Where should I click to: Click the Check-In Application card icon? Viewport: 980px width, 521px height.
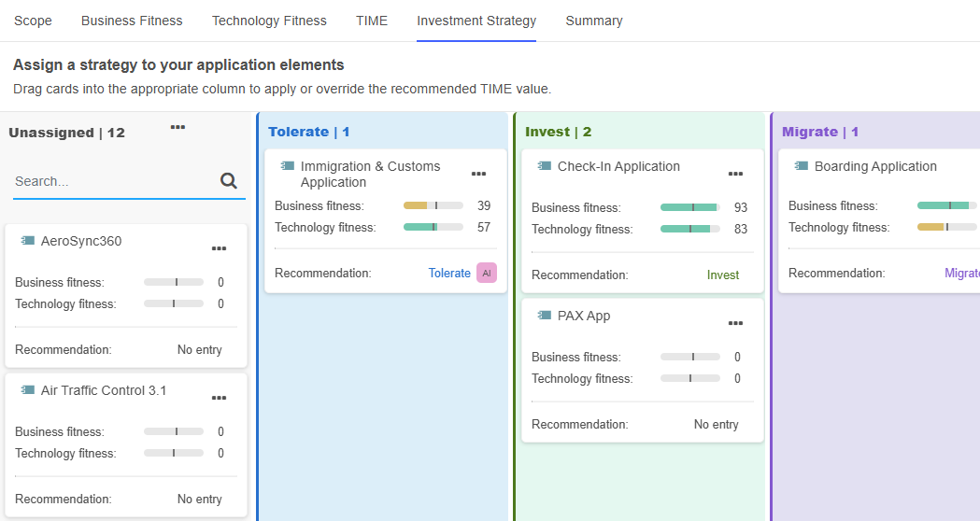[545, 166]
